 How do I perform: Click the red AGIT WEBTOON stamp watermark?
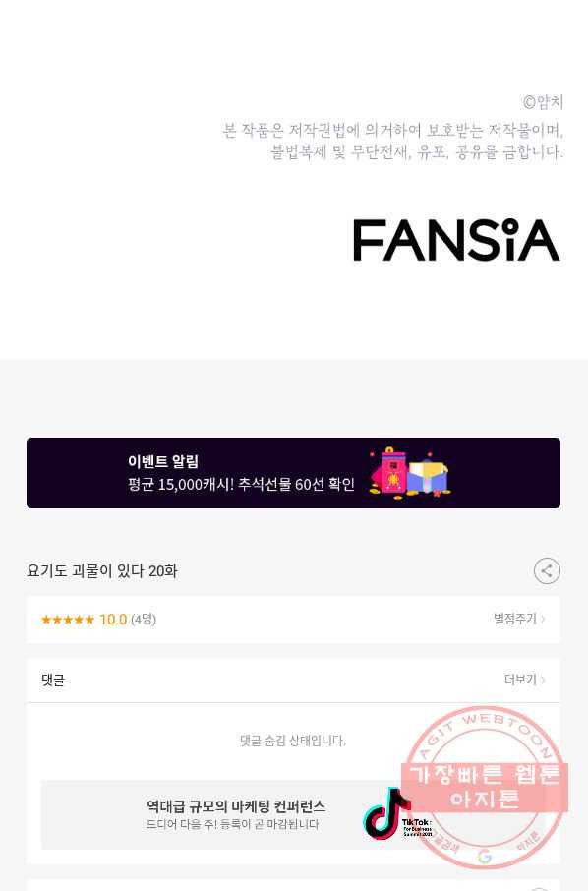tap(485, 787)
